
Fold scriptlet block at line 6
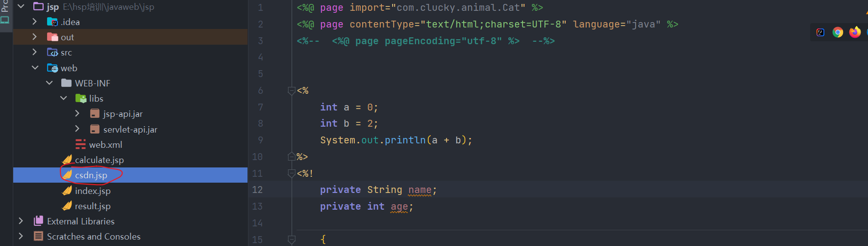pos(291,90)
